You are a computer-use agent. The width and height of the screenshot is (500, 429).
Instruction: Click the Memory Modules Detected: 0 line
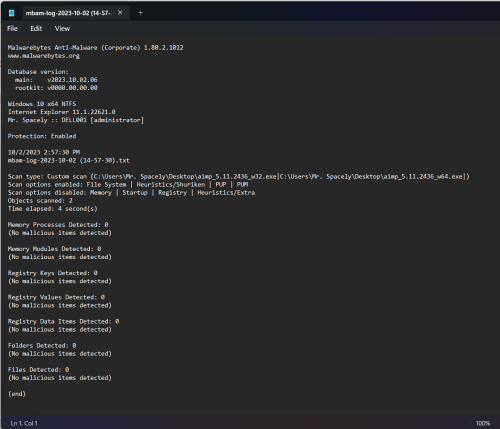[54, 249]
